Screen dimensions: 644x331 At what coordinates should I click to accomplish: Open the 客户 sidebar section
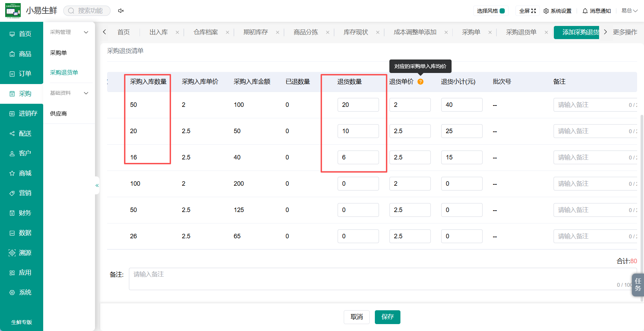[x=21, y=153]
